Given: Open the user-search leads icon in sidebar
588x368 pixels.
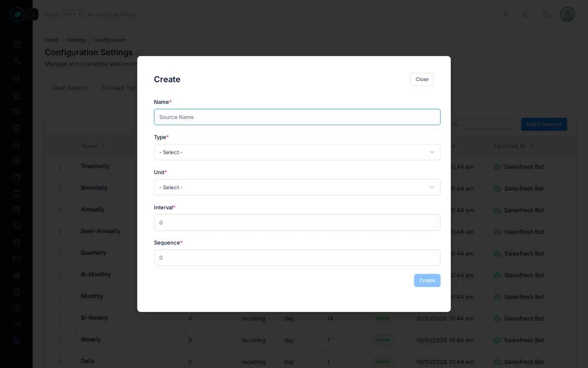Looking at the screenshot, I should 17,61.
